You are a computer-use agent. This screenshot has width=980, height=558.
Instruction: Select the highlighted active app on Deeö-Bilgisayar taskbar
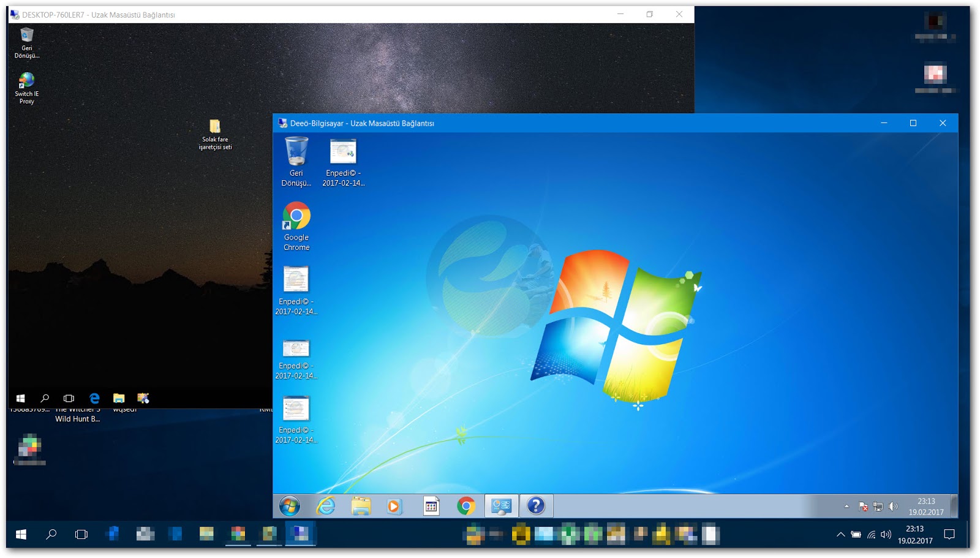(502, 506)
